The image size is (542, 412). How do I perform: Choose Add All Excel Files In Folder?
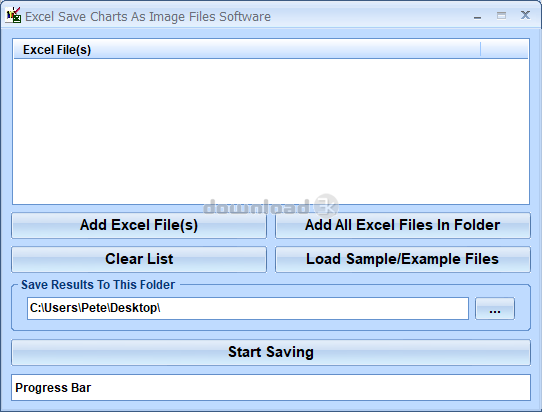click(403, 225)
